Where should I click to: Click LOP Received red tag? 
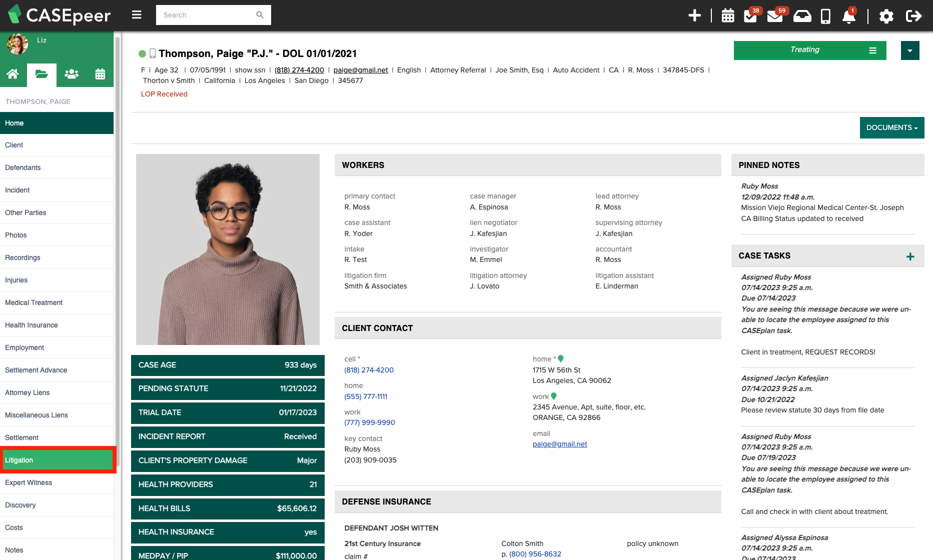(x=164, y=94)
